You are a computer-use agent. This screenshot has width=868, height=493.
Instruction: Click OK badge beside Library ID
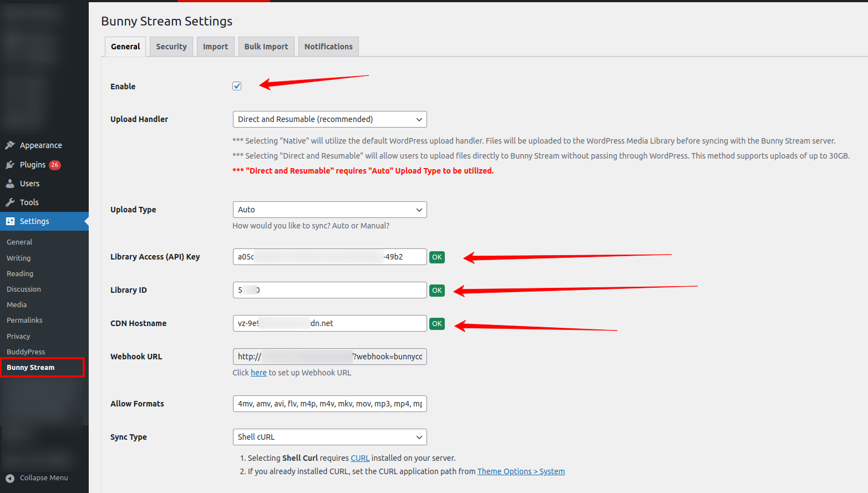tap(437, 291)
